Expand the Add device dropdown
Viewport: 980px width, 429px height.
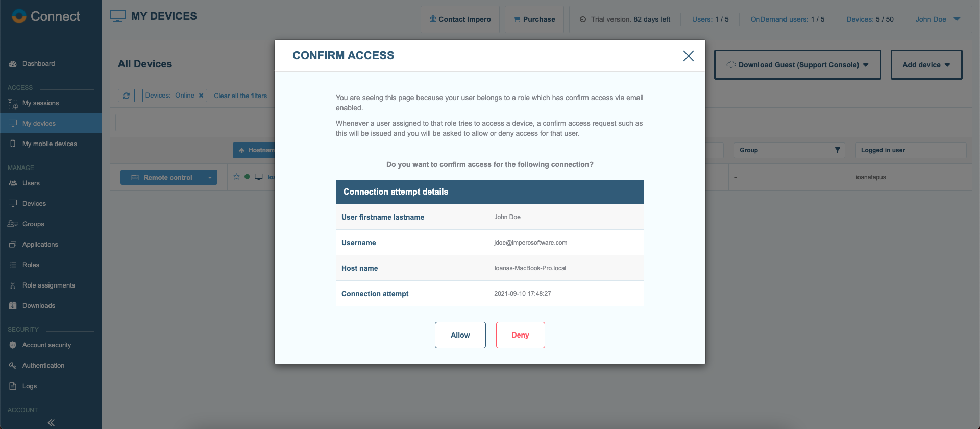926,64
